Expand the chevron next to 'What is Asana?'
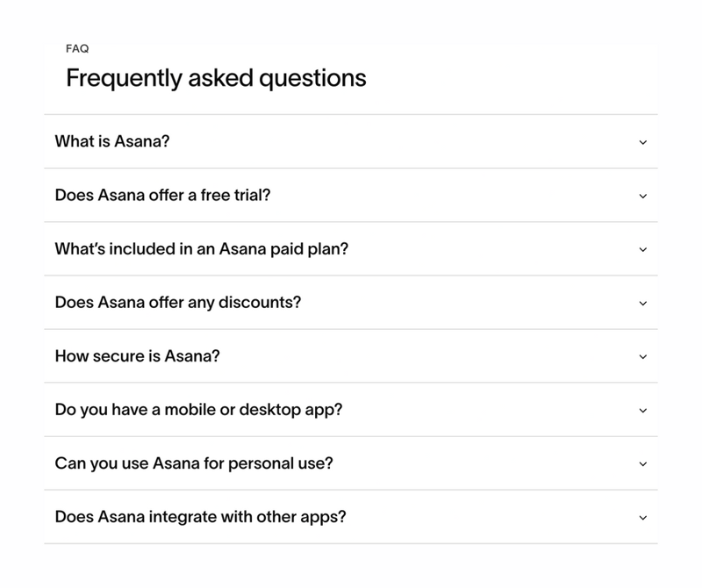This screenshot has height=588, width=702. (641, 141)
